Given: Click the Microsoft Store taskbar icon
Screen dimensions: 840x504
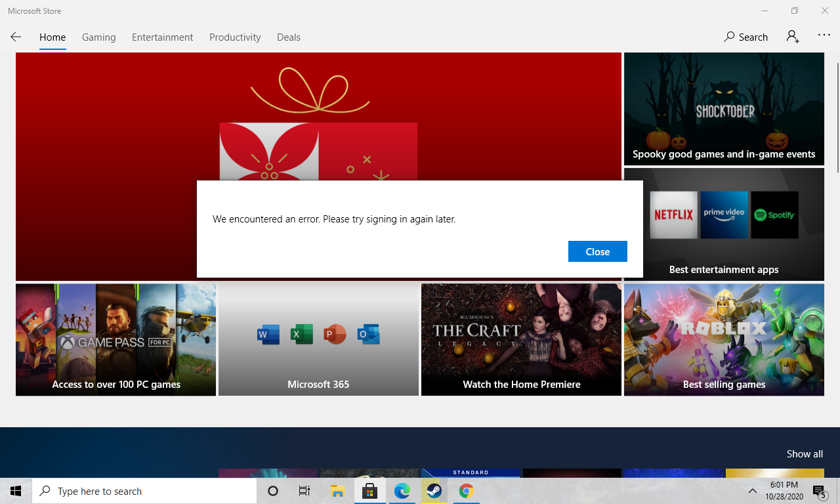Looking at the screenshot, I should [x=369, y=491].
